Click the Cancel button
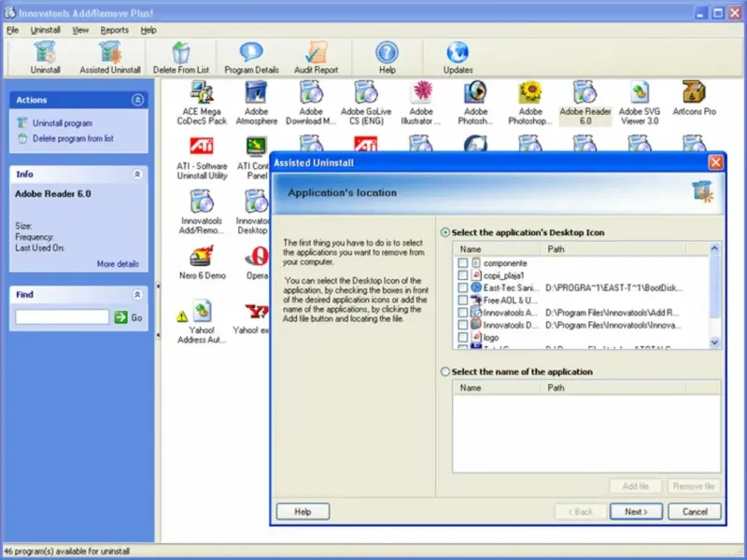This screenshot has height=560, width=747. [x=695, y=511]
